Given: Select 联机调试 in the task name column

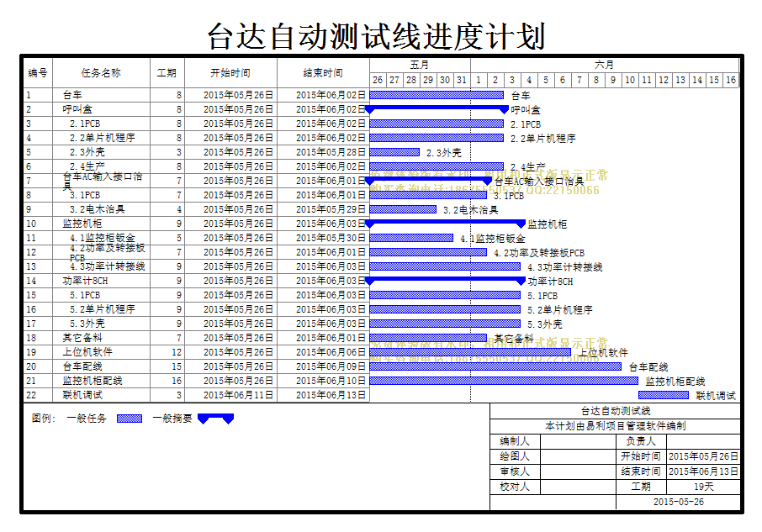Looking at the screenshot, I should point(82,395).
